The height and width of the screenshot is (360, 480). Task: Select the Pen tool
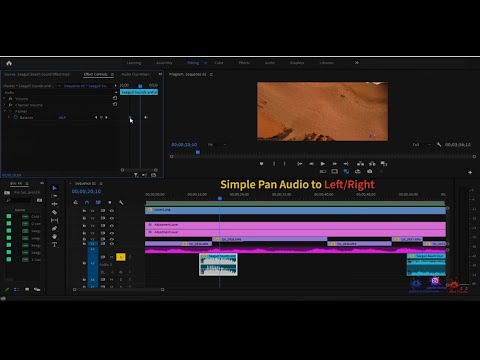coord(55,229)
